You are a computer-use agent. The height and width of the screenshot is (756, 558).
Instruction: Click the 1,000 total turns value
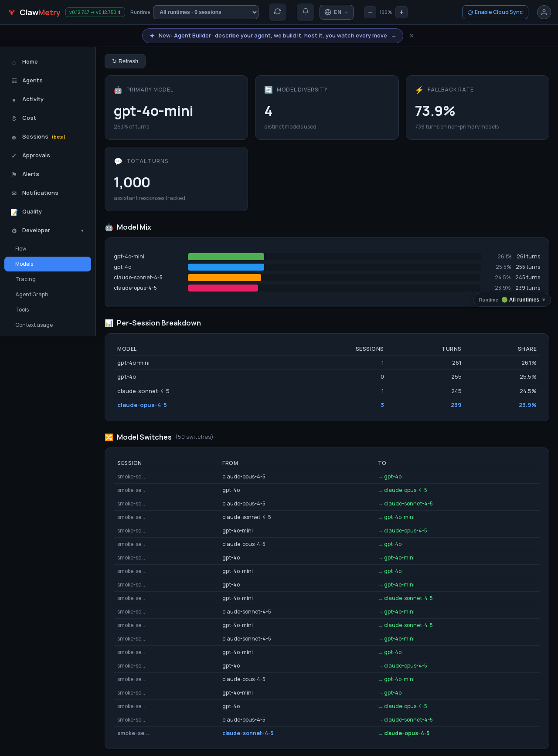[132, 183]
